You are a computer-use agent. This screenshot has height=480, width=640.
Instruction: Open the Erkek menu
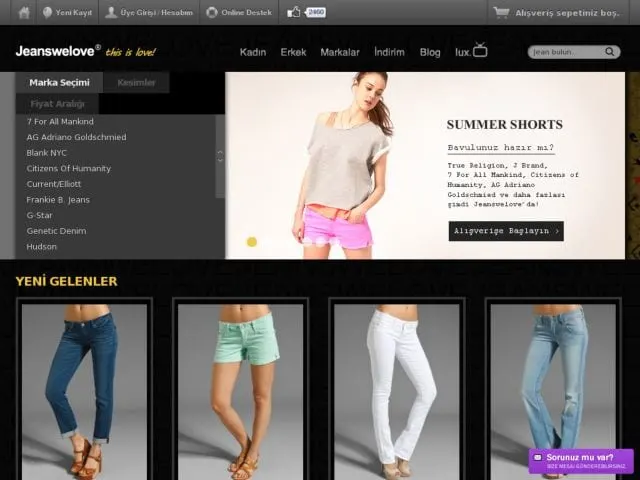pos(293,52)
